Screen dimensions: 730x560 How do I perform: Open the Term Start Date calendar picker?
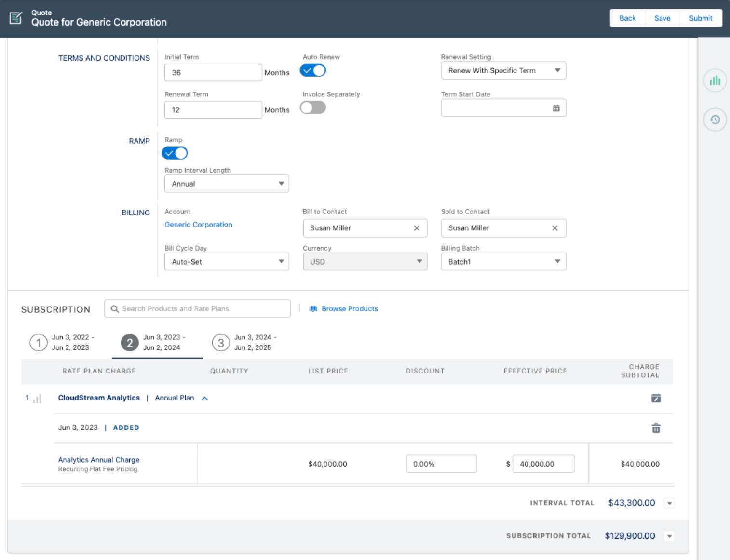click(556, 108)
